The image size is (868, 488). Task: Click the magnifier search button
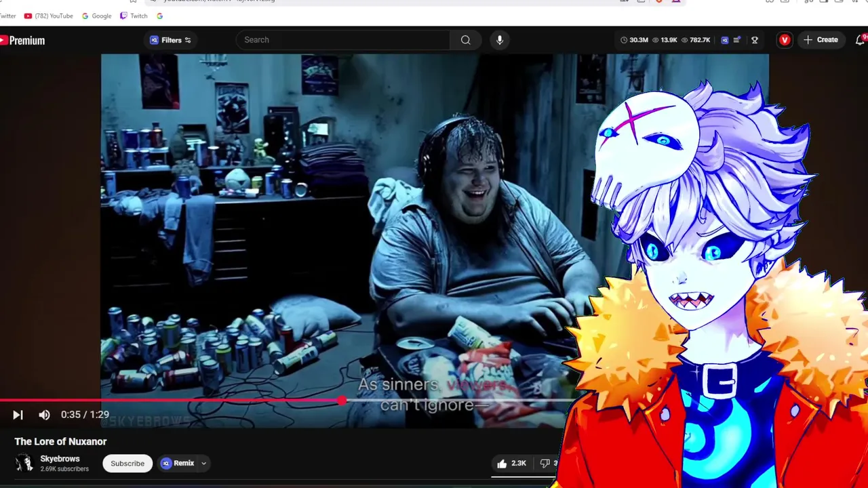466,40
